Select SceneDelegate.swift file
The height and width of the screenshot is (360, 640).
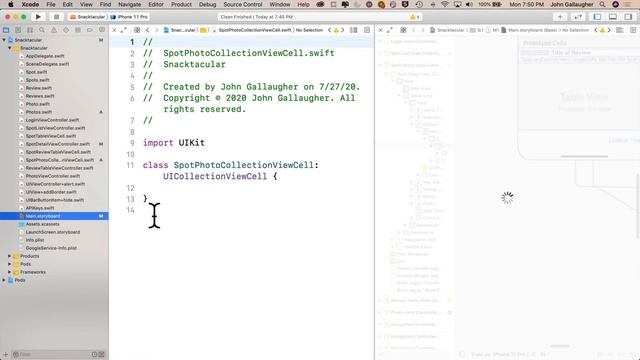pos(47,64)
